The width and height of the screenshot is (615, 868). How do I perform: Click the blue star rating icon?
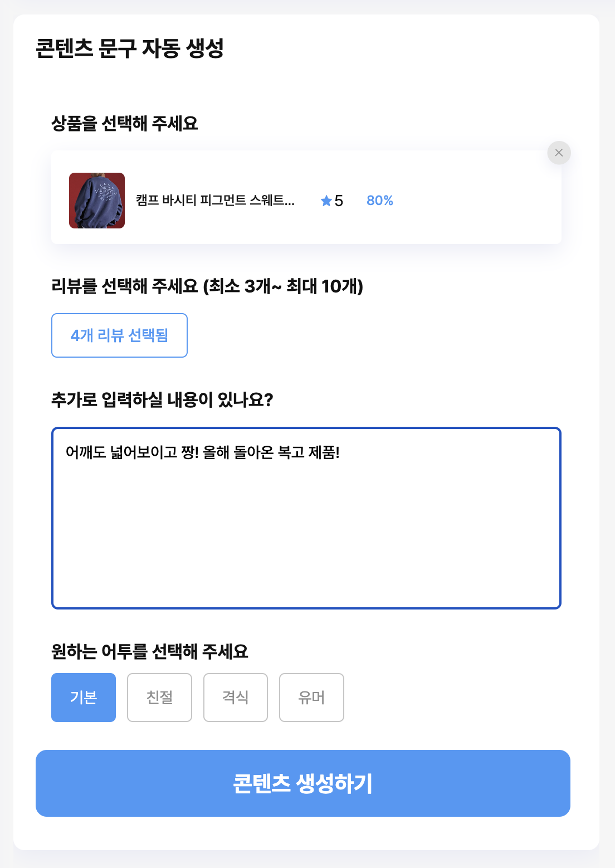point(326,201)
